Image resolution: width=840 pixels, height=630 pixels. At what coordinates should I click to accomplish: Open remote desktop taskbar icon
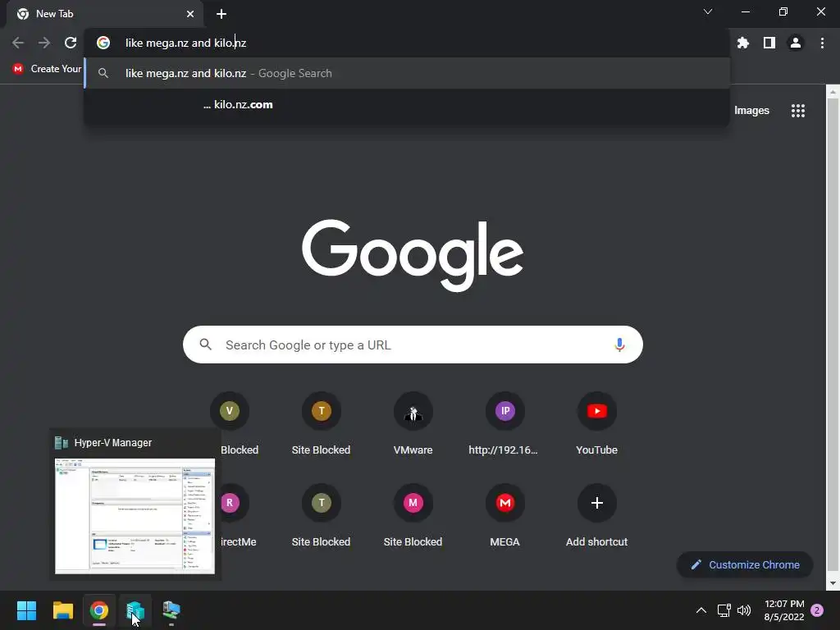[171, 610]
